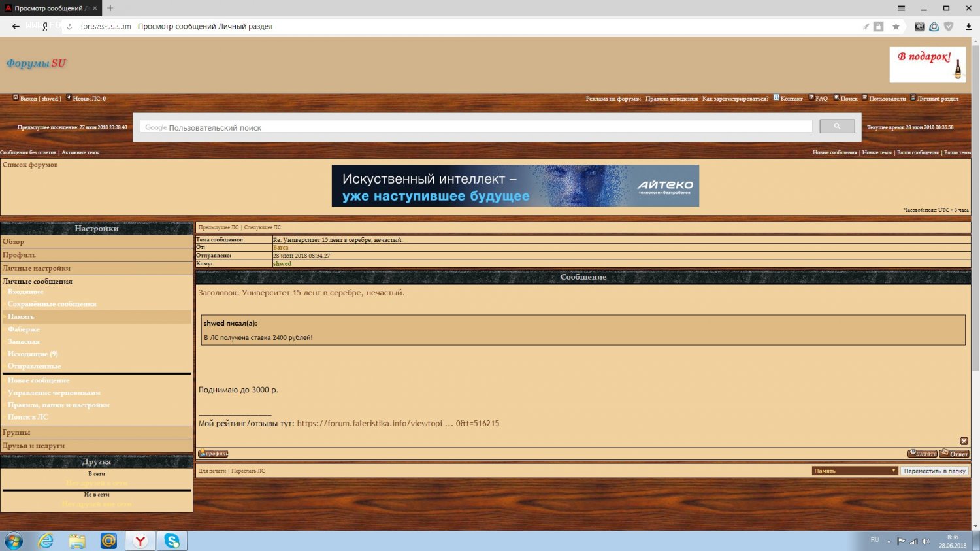Image resolution: width=980 pixels, height=551 pixels.
Task: Click 'Переместить в папку' button
Action: [x=934, y=471]
